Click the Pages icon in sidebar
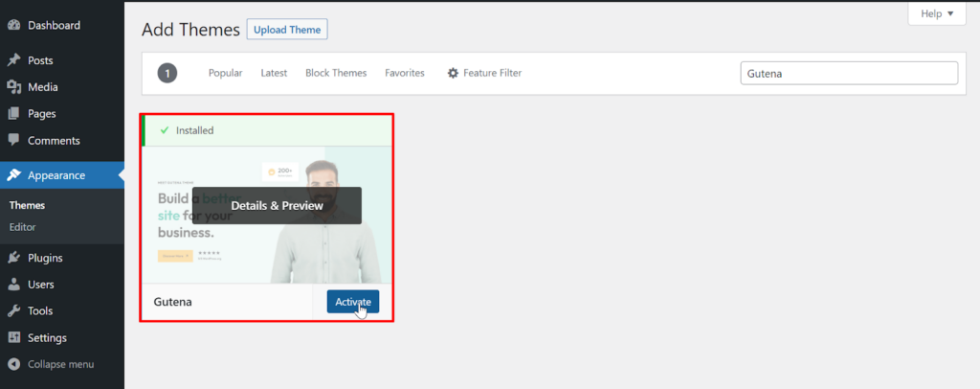 (x=13, y=114)
